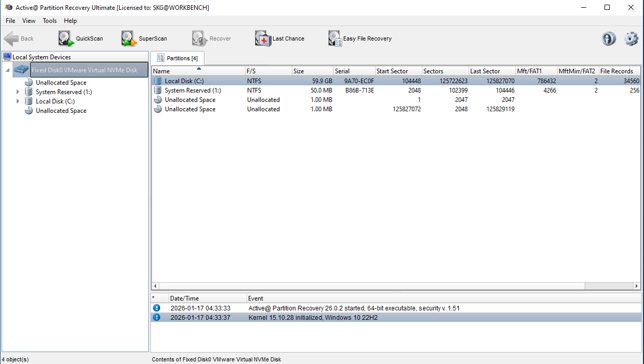
Task: Click the info icon of the Kernel initialized event
Action: (157, 317)
